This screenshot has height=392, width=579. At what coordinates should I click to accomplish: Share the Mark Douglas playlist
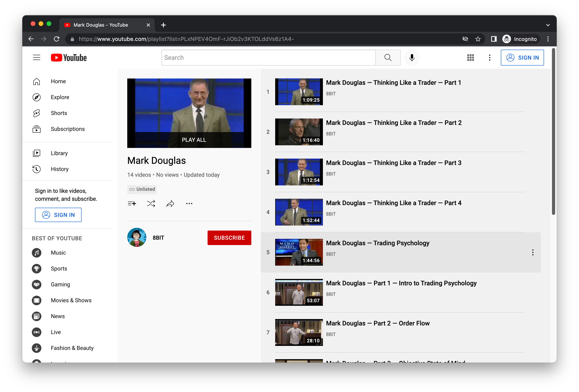(x=170, y=204)
